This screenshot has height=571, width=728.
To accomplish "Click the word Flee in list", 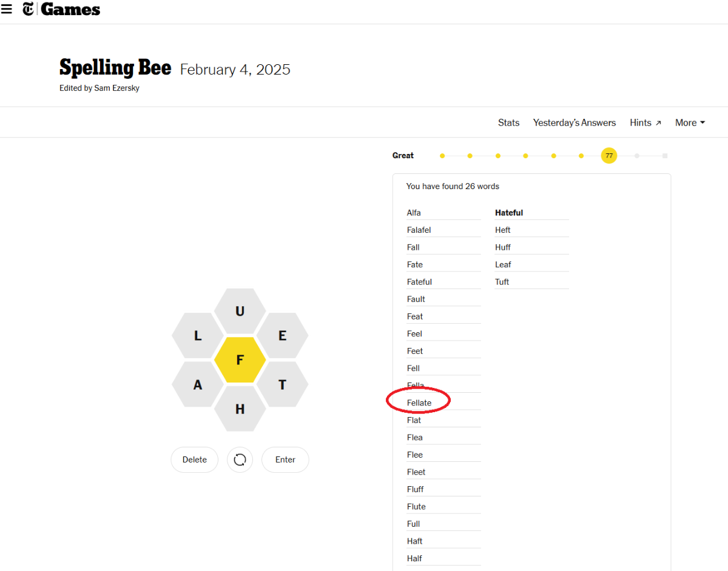I will click(x=415, y=455).
